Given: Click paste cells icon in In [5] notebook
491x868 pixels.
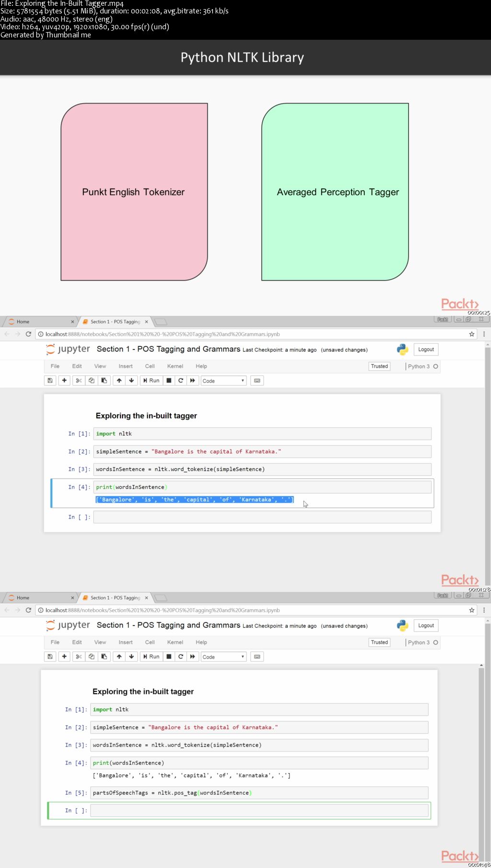Looking at the screenshot, I should pos(104,657).
